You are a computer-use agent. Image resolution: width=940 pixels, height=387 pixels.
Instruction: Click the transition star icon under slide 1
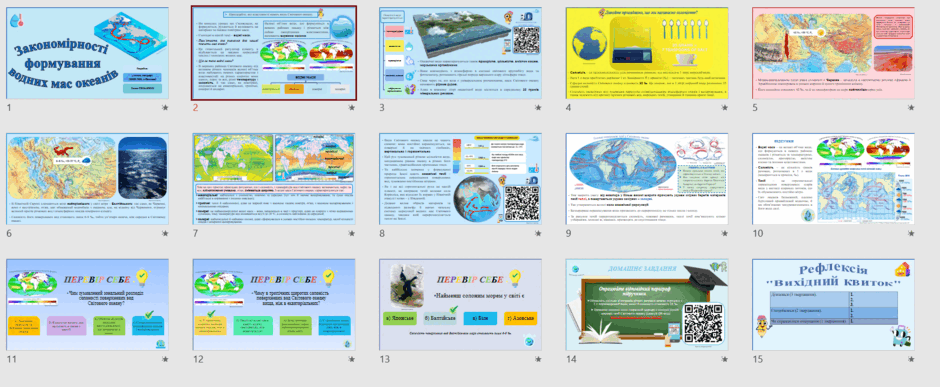(165, 108)
